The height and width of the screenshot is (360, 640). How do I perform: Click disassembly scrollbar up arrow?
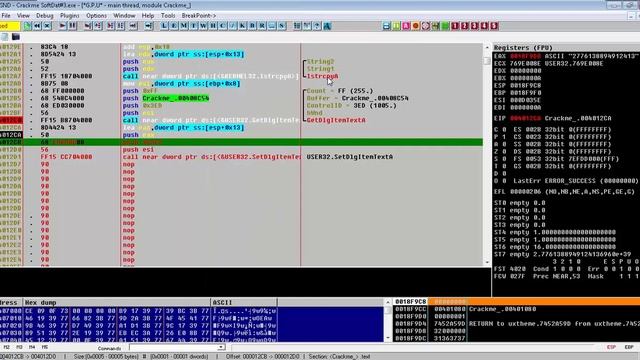487,47
